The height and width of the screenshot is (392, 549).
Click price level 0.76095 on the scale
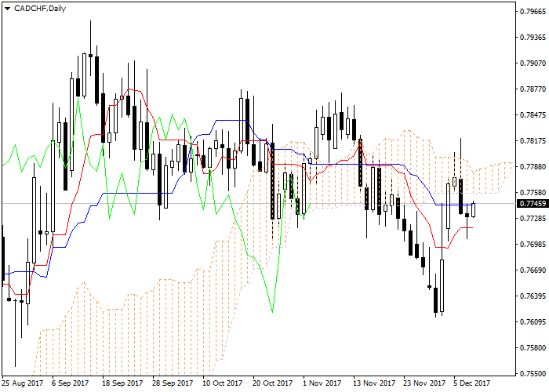(533, 321)
